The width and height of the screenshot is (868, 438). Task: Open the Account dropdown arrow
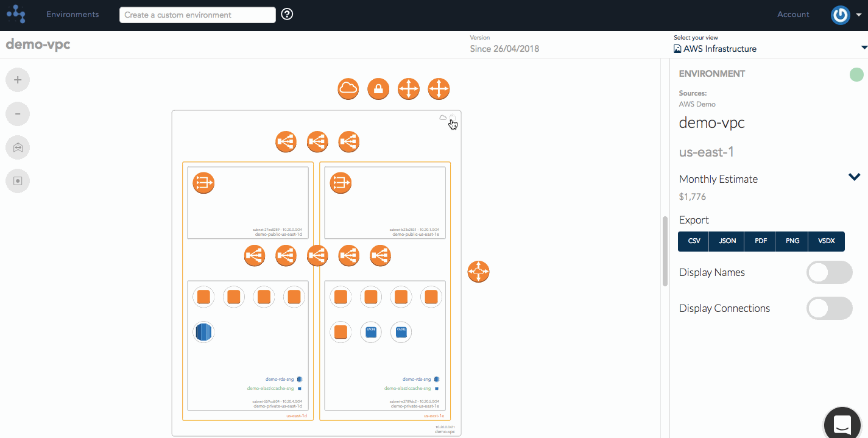[x=860, y=15]
